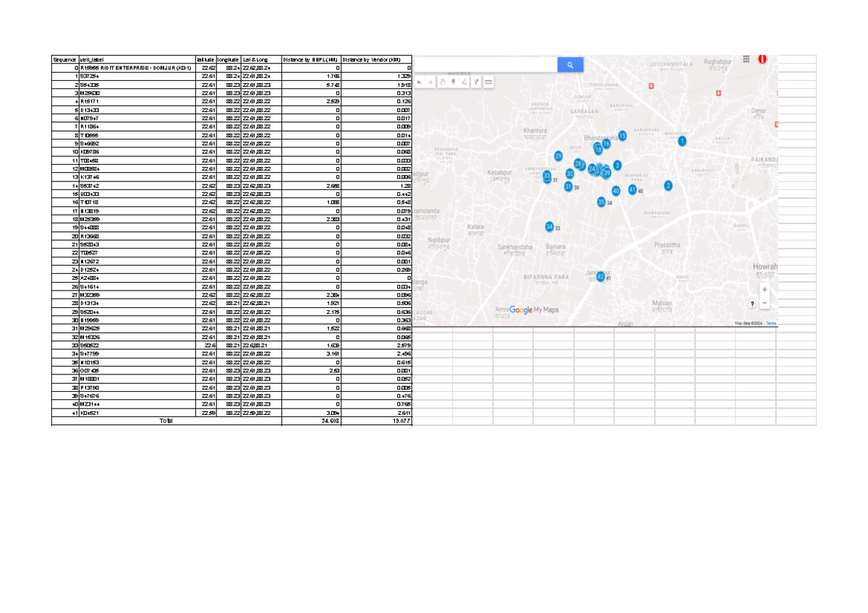The height and width of the screenshot is (613, 868).
Task: Click blue map marker numbered 3
Action: pyautogui.click(x=617, y=166)
